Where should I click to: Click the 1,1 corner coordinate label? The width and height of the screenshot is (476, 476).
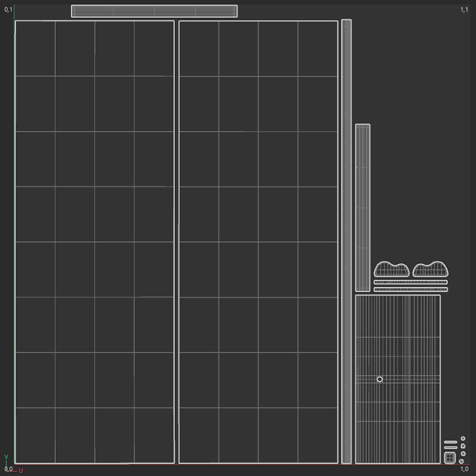464,10
